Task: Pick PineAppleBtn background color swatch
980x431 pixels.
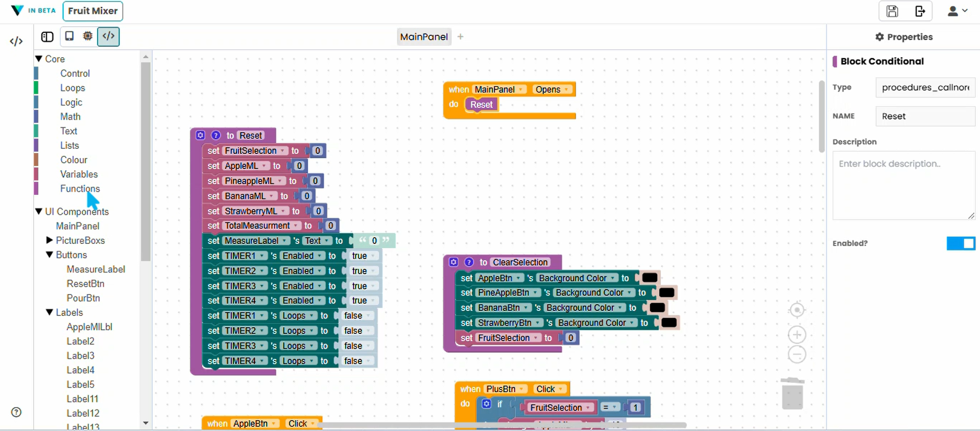Action: point(666,292)
